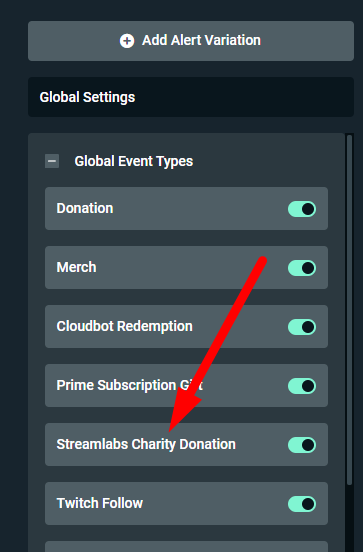Screen dimensions: 363x552
Task: Click the Prime Subscription Gift row label
Action: tap(130, 385)
